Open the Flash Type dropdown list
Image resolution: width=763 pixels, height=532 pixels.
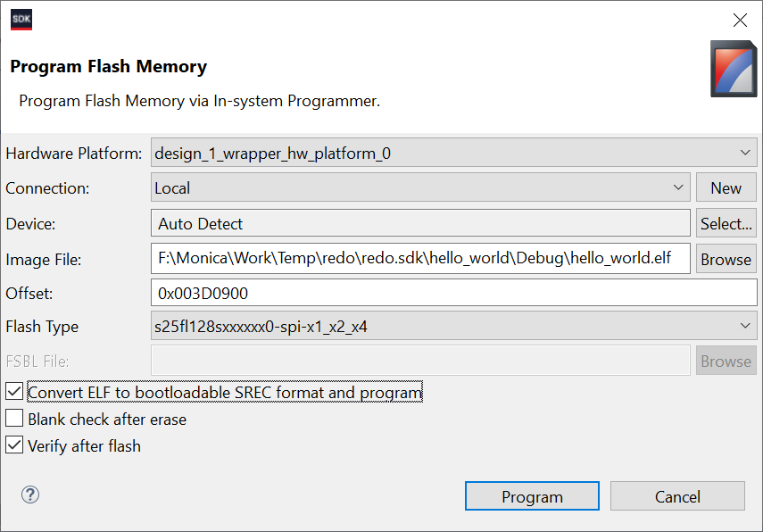click(453, 326)
